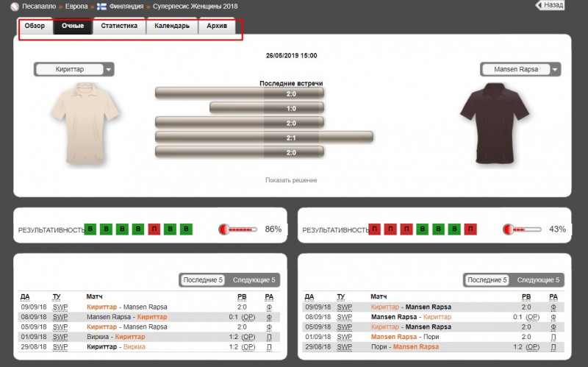The width and height of the screenshot is (588, 367).
Task: Click date 08/09/18 in the right table
Action: click(318, 317)
